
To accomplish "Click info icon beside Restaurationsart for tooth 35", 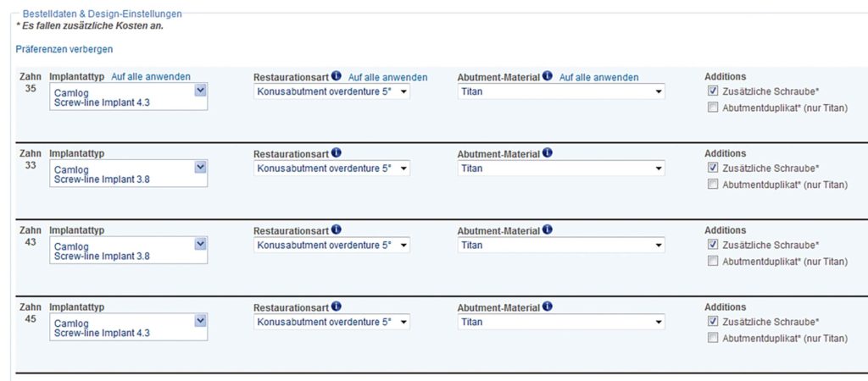I will [337, 76].
